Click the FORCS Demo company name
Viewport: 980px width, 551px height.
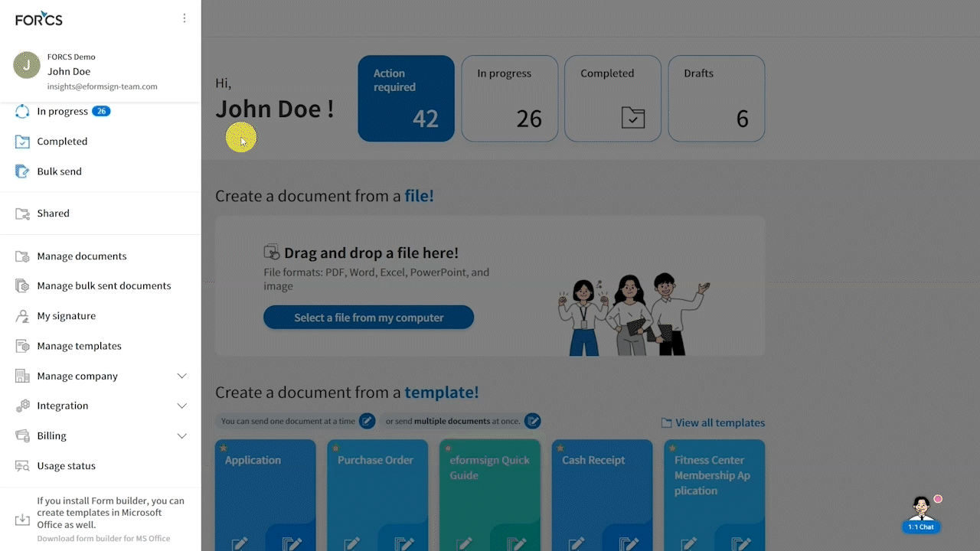(x=71, y=57)
